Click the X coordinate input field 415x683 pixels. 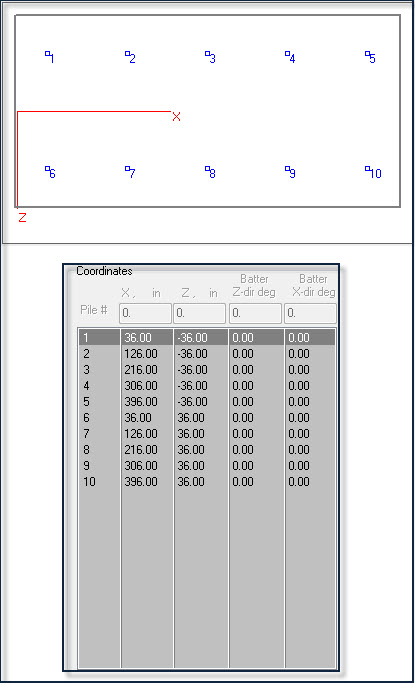tap(145, 313)
